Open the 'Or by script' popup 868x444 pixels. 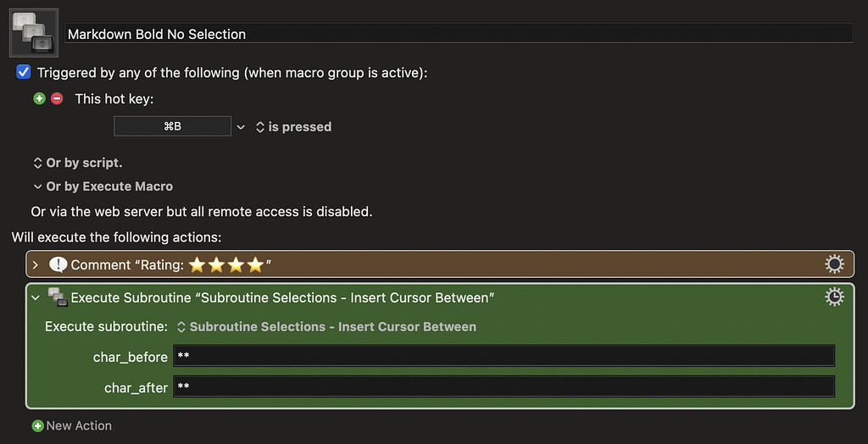click(77, 163)
